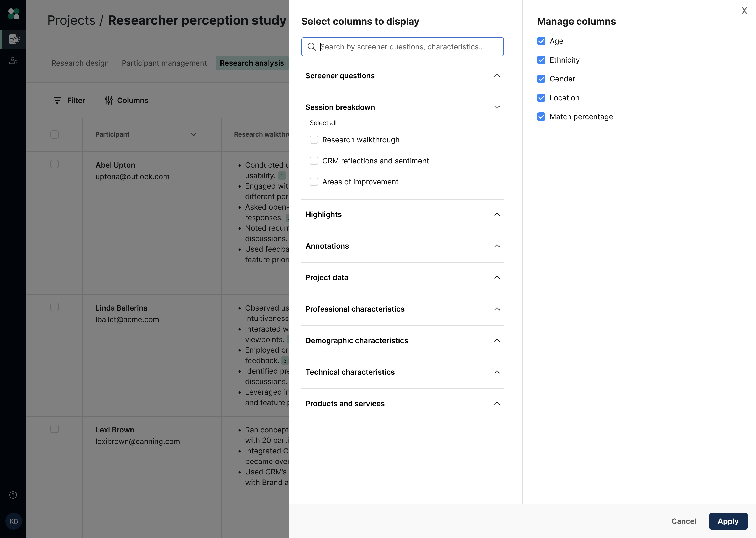This screenshot has height=538, width=756.
Task: Uncheck the Ethnicity column checkbox
Action: click(541, 60)
